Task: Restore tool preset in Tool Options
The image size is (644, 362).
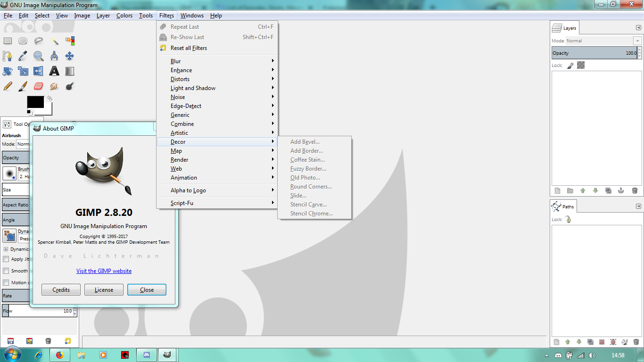Action: tap(29, 341)
